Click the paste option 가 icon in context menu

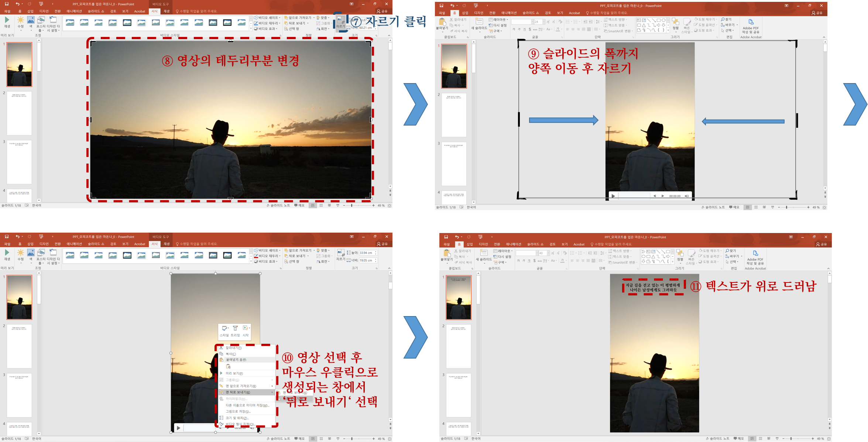228,366
